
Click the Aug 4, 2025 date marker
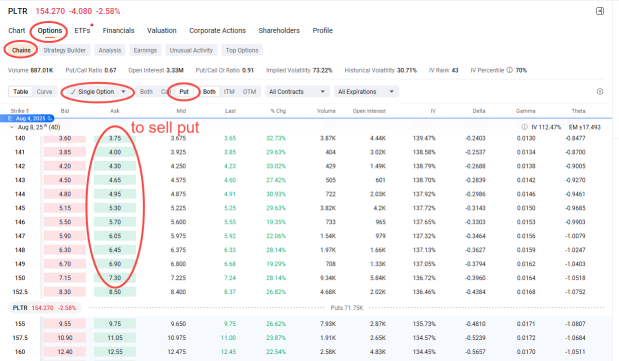pyautogui.click(x=27, y=118)
